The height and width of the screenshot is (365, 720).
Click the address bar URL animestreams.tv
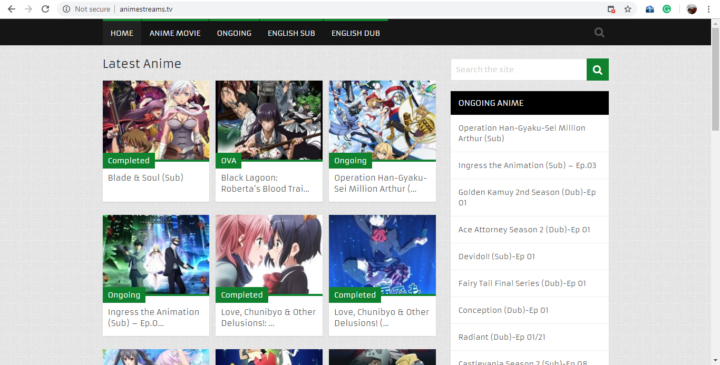[146, 9]
